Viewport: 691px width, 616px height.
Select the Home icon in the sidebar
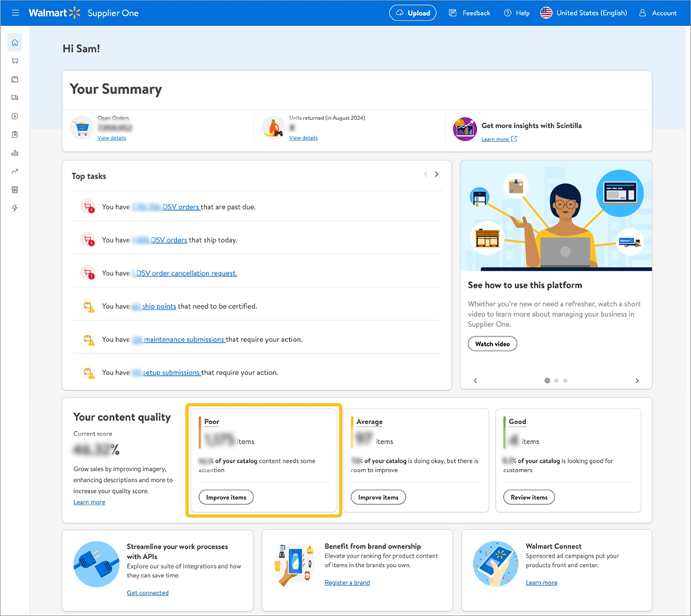click(15, 43)
